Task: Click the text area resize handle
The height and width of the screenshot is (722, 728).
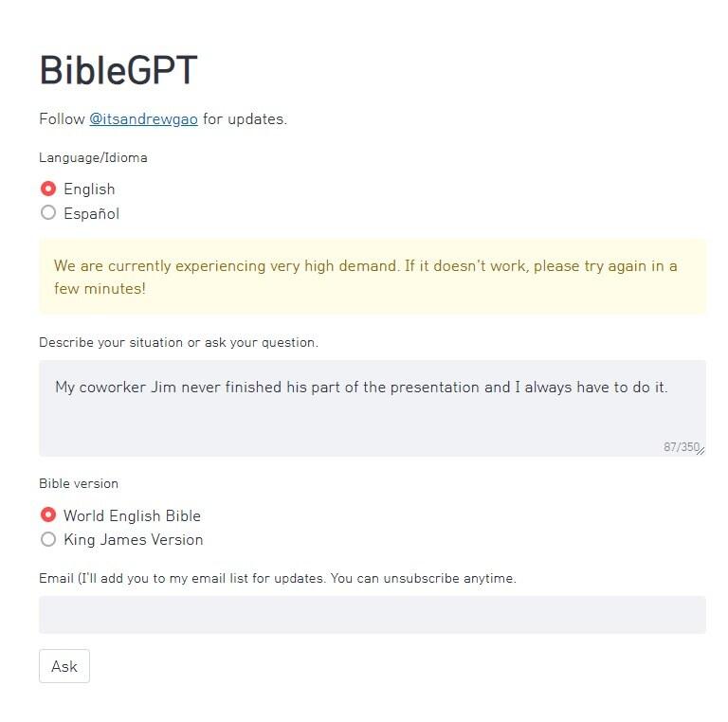Action: click(701, 451)
